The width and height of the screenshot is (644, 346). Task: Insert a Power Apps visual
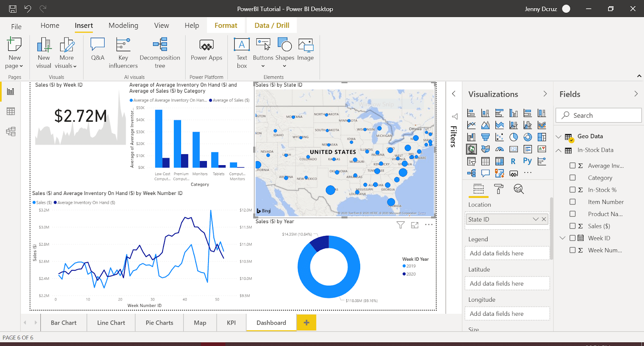point(206,49)
